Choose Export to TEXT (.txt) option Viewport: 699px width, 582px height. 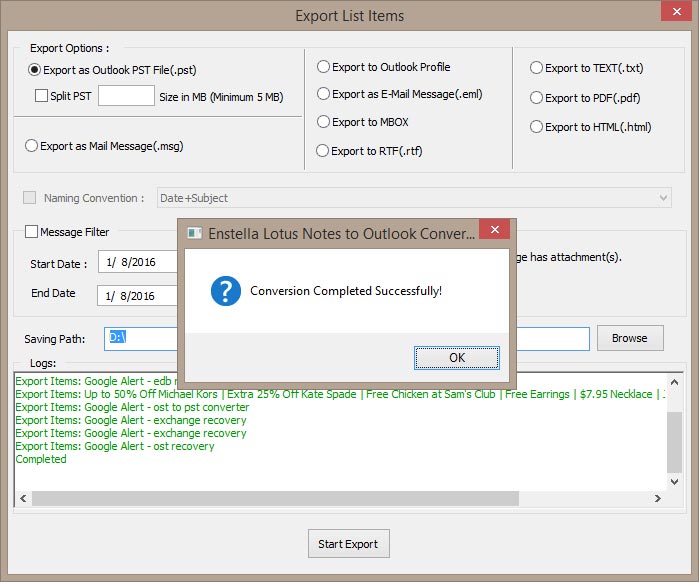tap(537, 68)
